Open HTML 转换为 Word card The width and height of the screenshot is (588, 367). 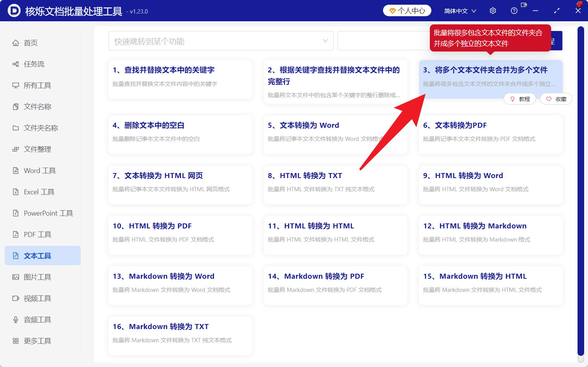[491, 185]
